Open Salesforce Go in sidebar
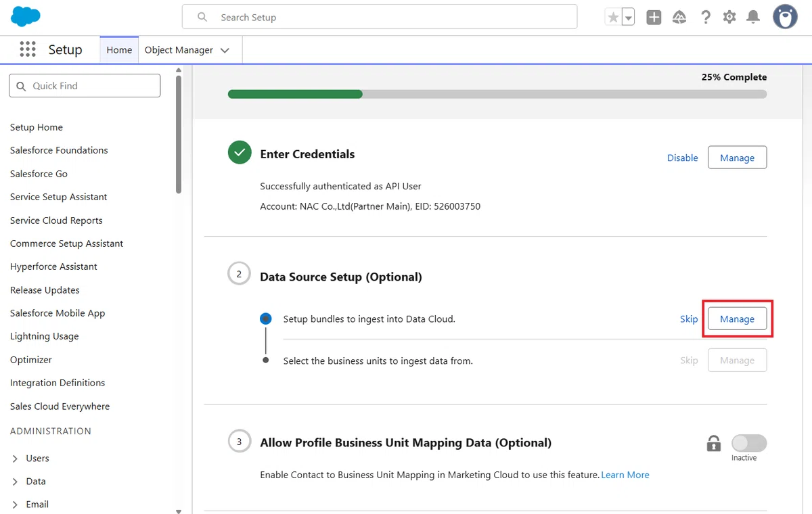Screen dimensions: 812x514 coord(39,174)
